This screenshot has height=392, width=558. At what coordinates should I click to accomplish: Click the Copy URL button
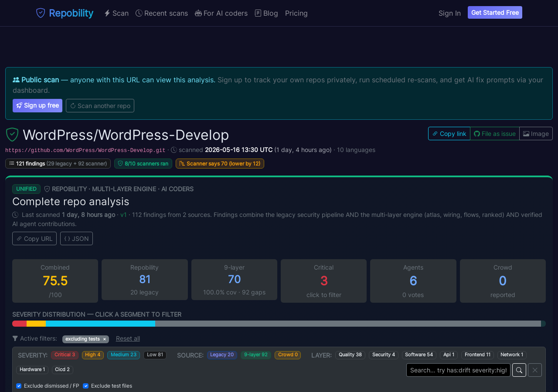coord(34,238)
